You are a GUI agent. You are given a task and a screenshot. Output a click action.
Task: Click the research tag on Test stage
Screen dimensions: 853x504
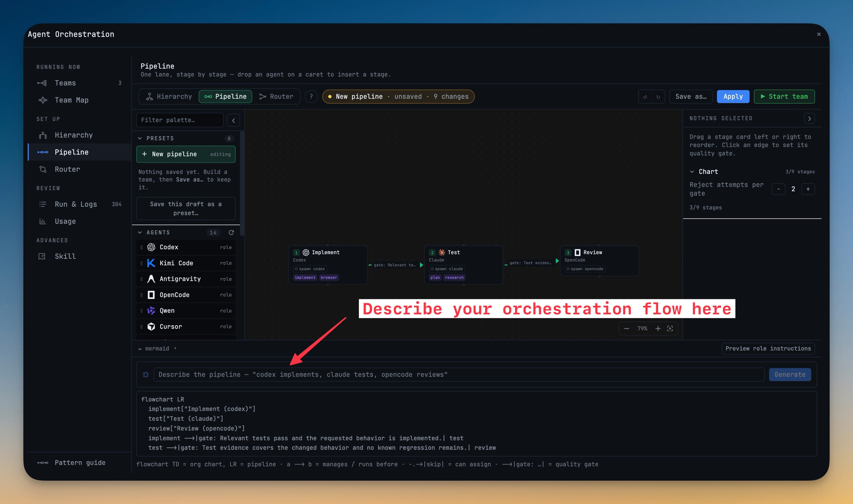454,277
